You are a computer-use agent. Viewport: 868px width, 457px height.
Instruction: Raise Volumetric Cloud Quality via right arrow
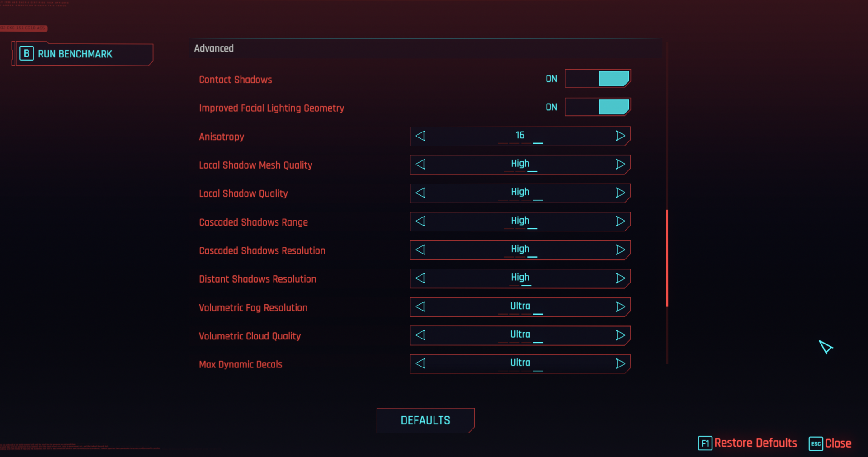pos(620,335)
